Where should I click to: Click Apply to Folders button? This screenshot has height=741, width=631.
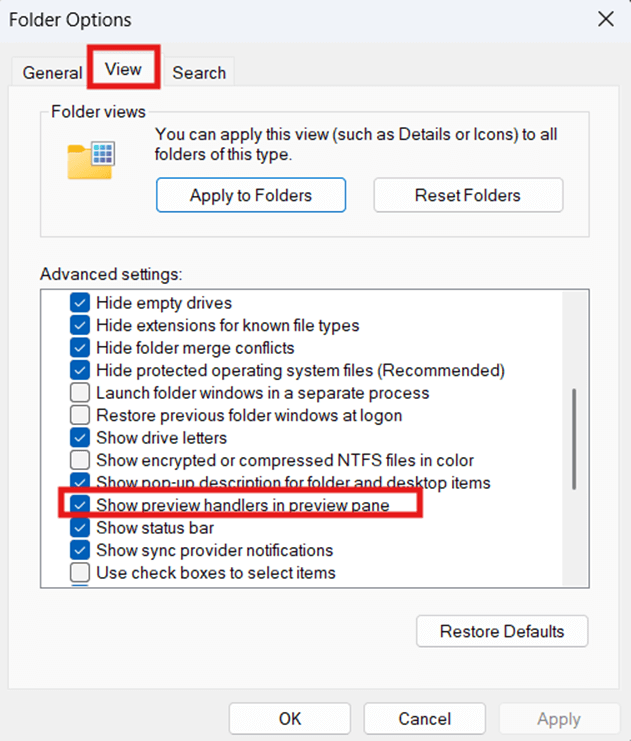point(251,195)
